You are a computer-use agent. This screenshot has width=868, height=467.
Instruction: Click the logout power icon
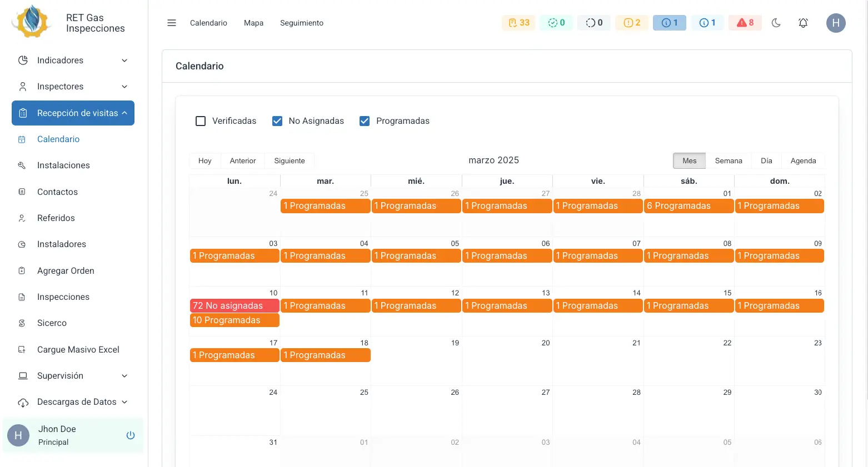(131, 435)
